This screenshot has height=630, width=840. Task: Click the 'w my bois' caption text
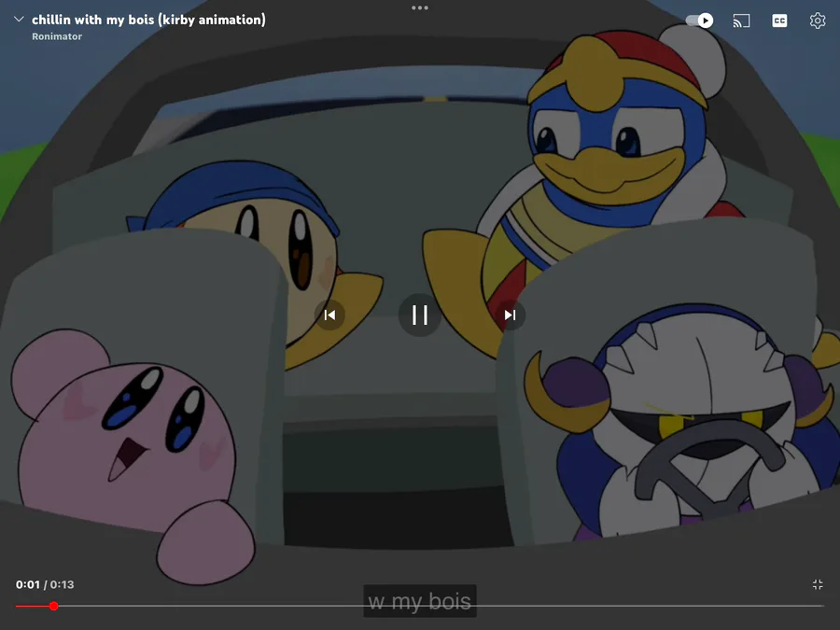pyautogui.click(x=420, y=601)
